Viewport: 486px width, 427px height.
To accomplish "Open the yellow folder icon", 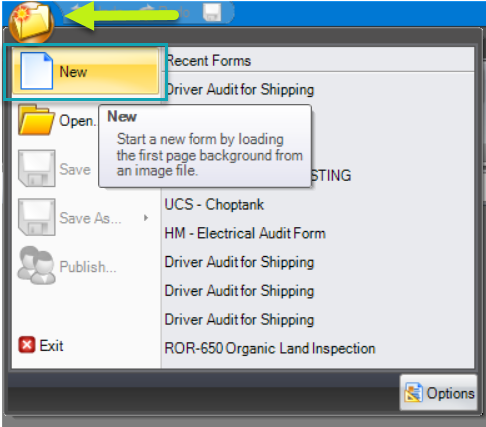I will tap(36, 120).
